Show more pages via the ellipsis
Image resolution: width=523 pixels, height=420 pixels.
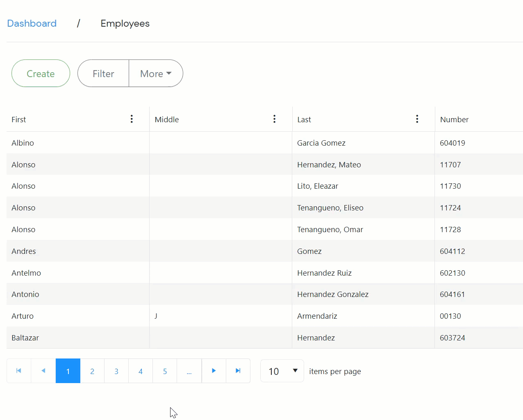(x=189, y=371)
